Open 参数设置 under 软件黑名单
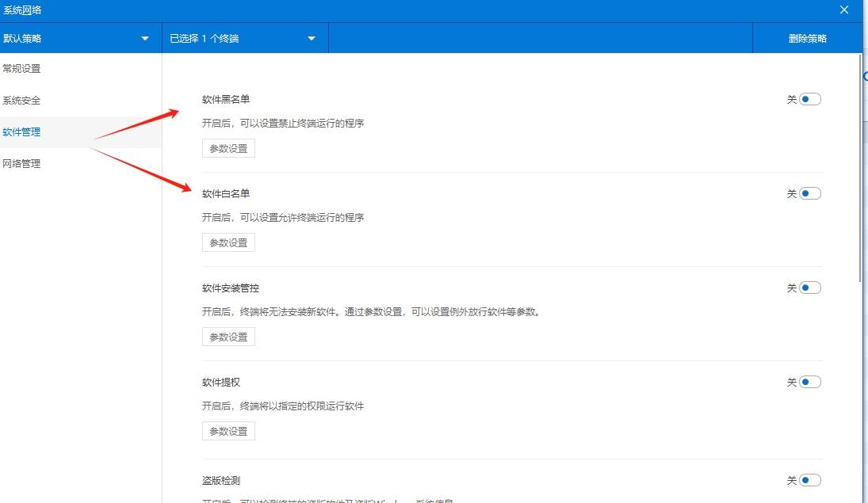868x503 pixels. [228, 147]
